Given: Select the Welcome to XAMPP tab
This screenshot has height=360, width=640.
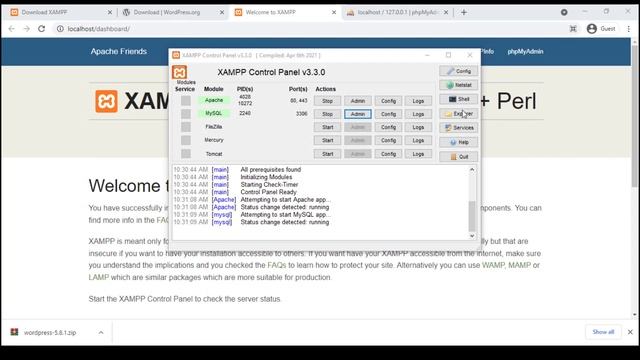Looking at the screenshot, I should click(x=285, y=12).
